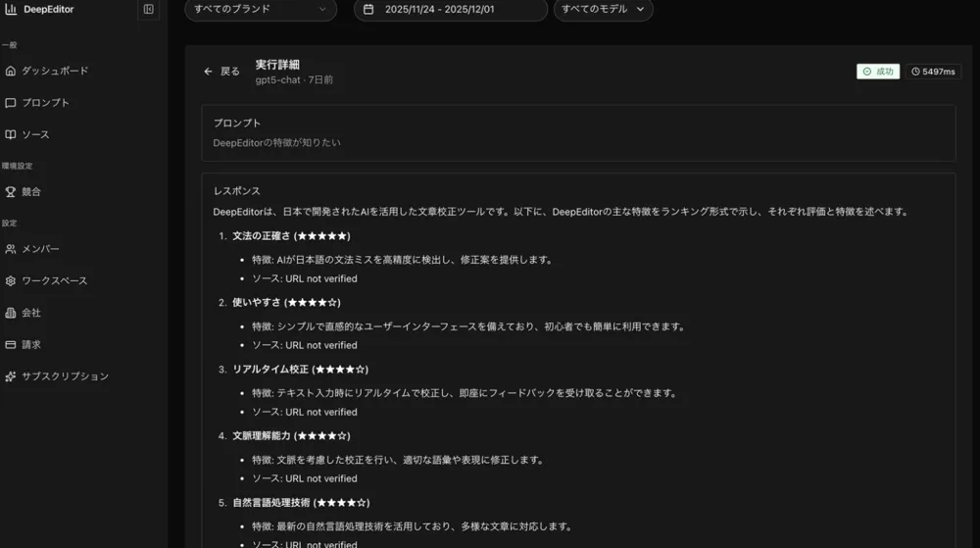The height and width of the screenshot is (548, 980).
Task: Click the メンバー people icon
Action: 11,249
